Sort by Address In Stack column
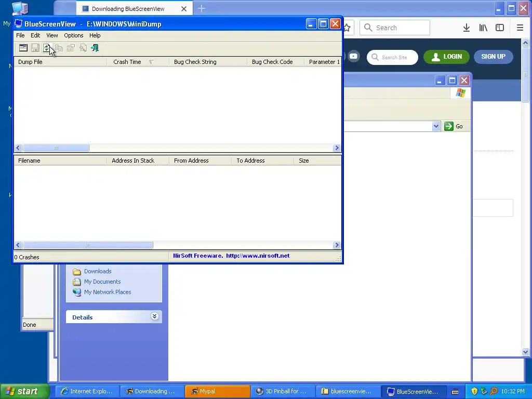Screen dimensions: 532x399 pyautogui.click(x=138, y=161)
